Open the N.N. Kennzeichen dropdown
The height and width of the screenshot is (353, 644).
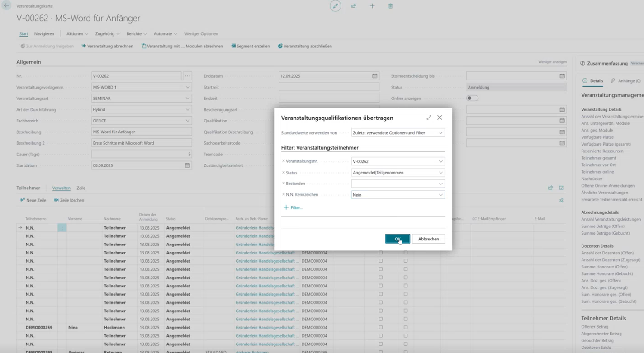tap(440, 195)
